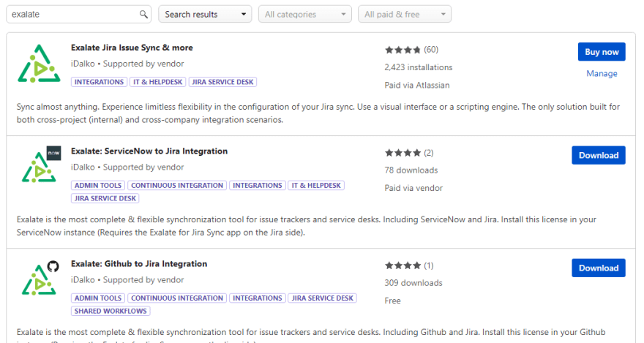Click the star rating of ServiceNow to Jira Integration

402,153
